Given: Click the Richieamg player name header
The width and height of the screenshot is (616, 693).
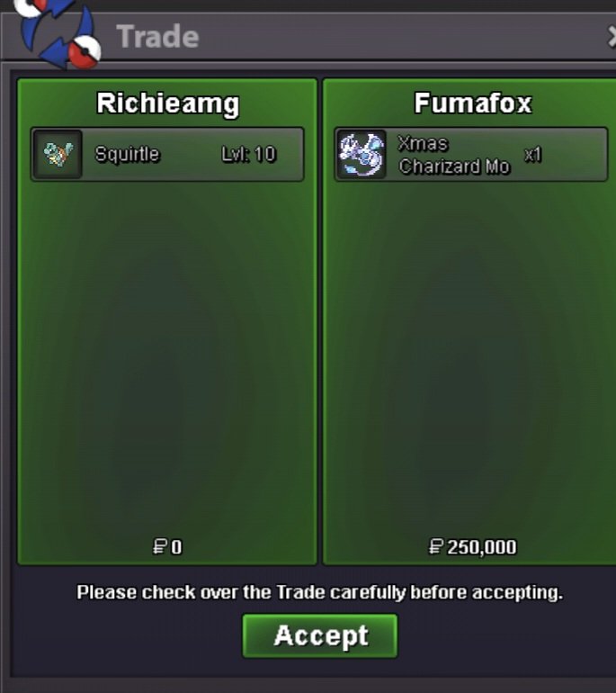Looking at the screenshot, I should pyautogui.click(x=168, y=103).
